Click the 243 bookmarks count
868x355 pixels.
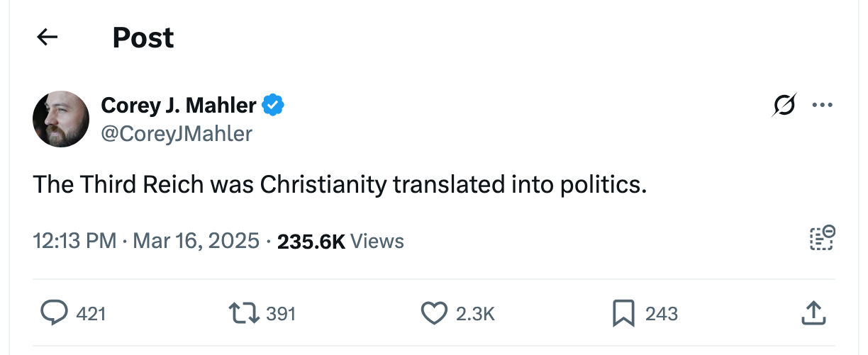pos(662,314)
